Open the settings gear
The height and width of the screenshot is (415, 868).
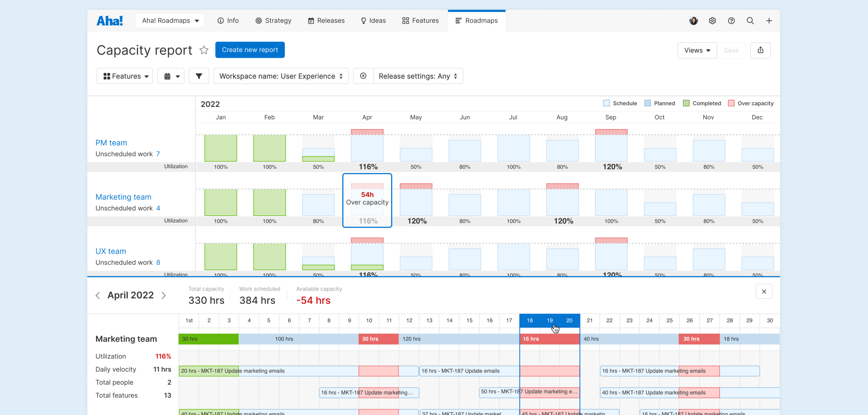click(712, 21)
